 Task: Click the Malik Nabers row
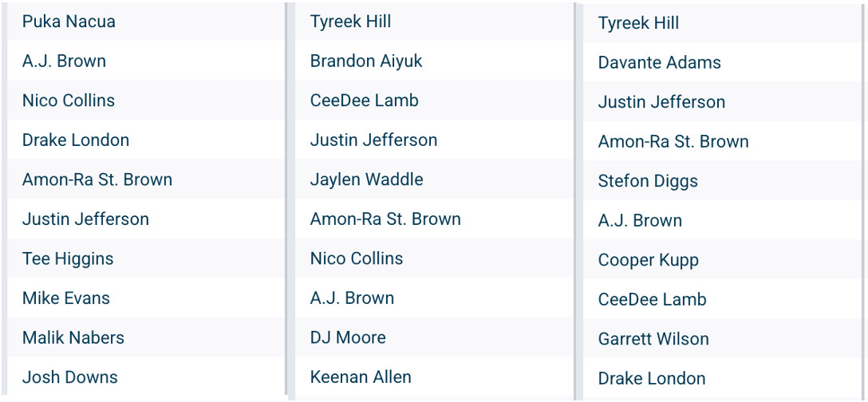pyautogui.click(x=73, y=337)
